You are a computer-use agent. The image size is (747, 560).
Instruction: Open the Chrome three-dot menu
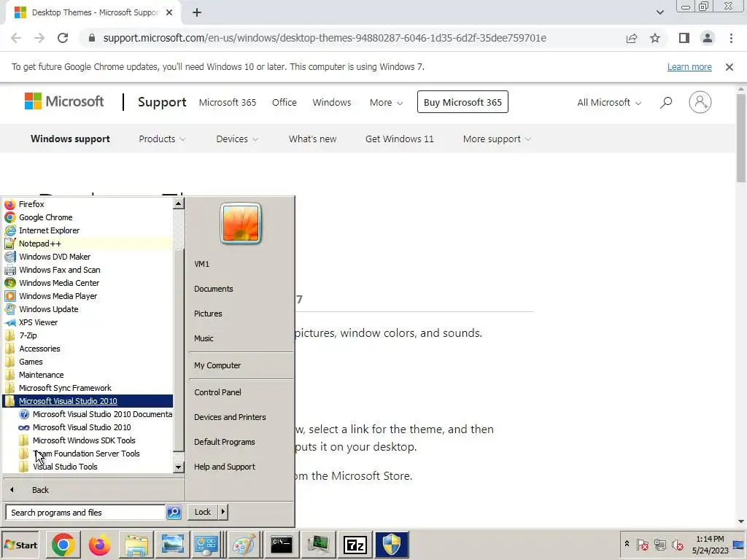coord(731,38)
